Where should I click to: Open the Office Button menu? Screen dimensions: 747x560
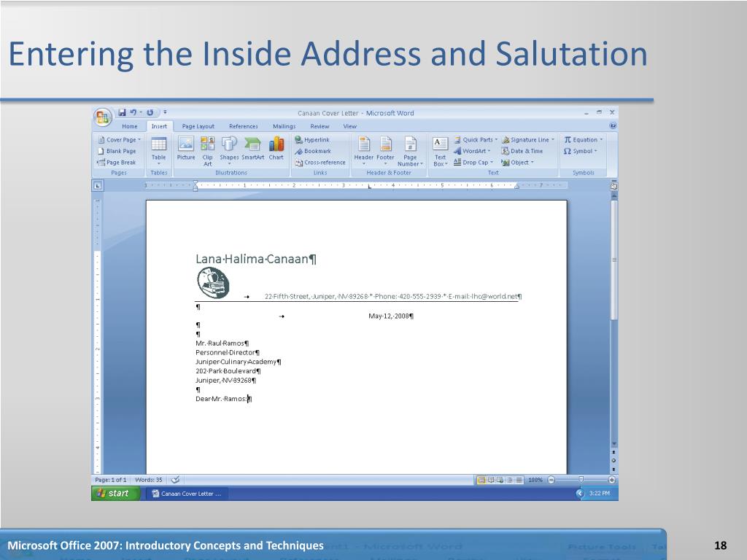tap(103, 117)
